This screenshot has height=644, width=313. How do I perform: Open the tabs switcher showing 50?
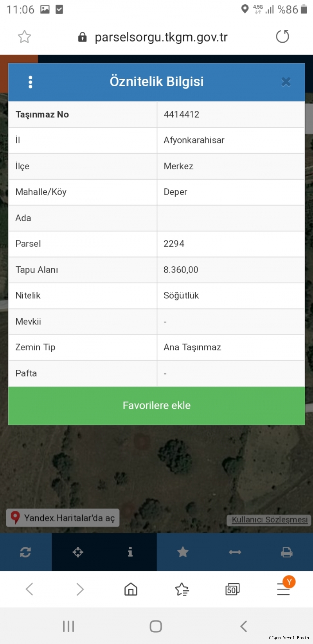click(232, 589)
